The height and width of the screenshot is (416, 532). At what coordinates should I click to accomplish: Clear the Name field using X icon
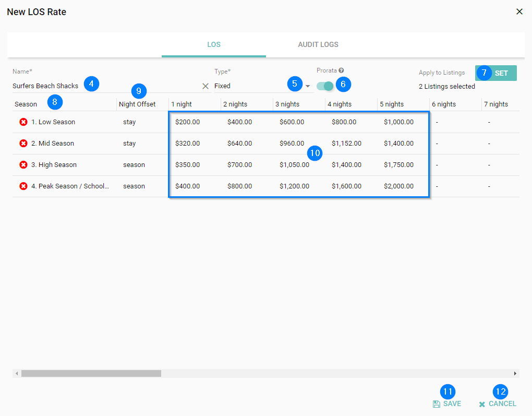pos(205,86)
